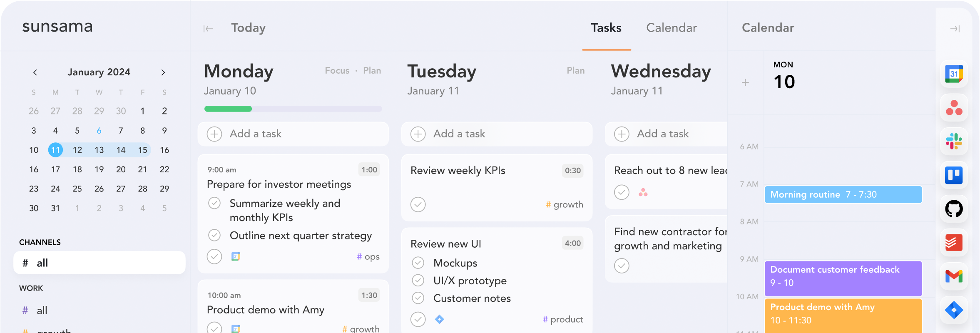Open the 4:00 time estimate on Review new UI
The width and height of the screenshot is (980, 333).
573,243
